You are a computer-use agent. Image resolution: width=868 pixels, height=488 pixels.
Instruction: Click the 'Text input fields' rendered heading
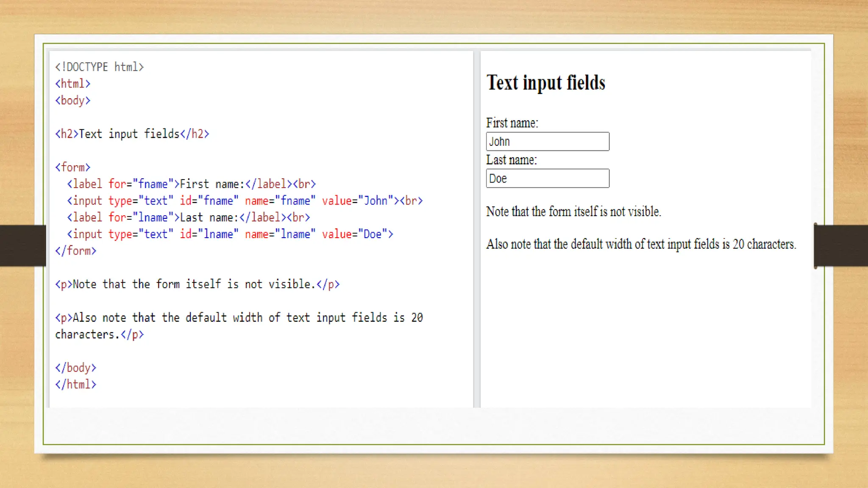[x=545, y=83]
